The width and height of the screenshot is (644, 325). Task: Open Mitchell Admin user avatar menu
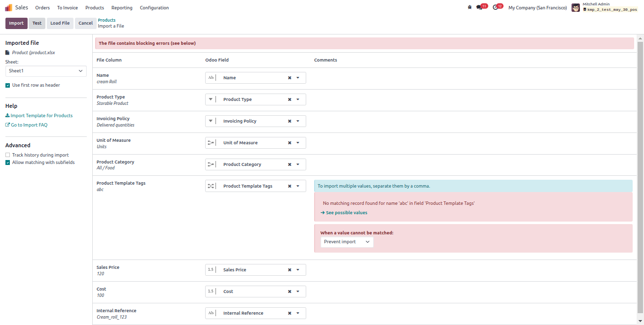575,7
